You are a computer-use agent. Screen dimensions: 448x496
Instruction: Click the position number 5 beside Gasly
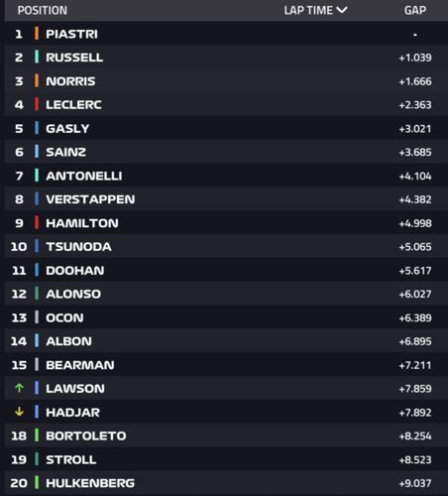click(x=19, y=128)
